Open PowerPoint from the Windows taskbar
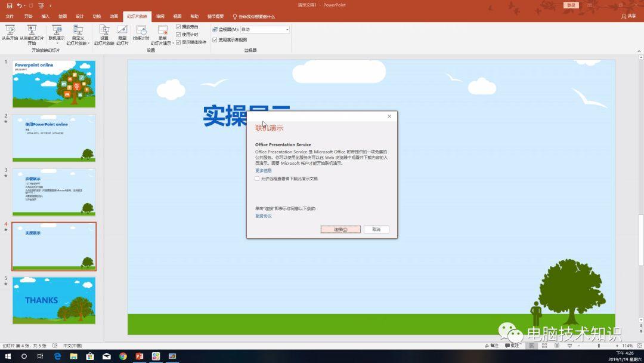This screenshot has height=363, width=644. click(139, 356)
